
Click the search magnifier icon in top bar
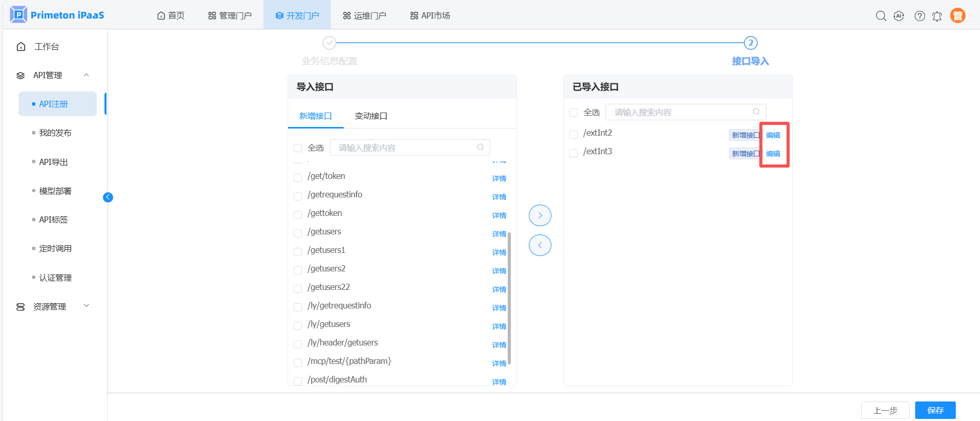coord(881,16)
